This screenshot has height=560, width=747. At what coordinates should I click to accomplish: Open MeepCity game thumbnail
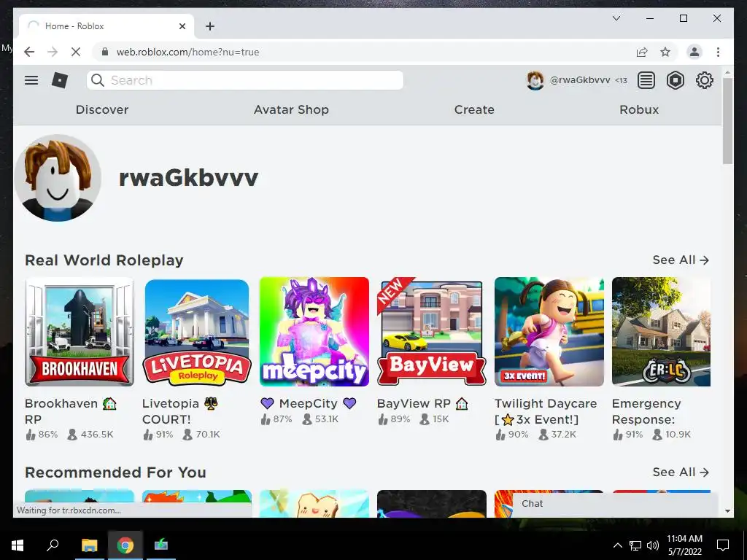pyautogui.click(x=314, y=332)
